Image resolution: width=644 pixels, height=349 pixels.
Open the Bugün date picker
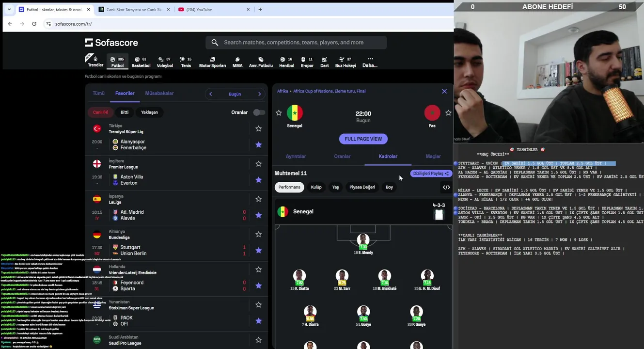(235, 94)
